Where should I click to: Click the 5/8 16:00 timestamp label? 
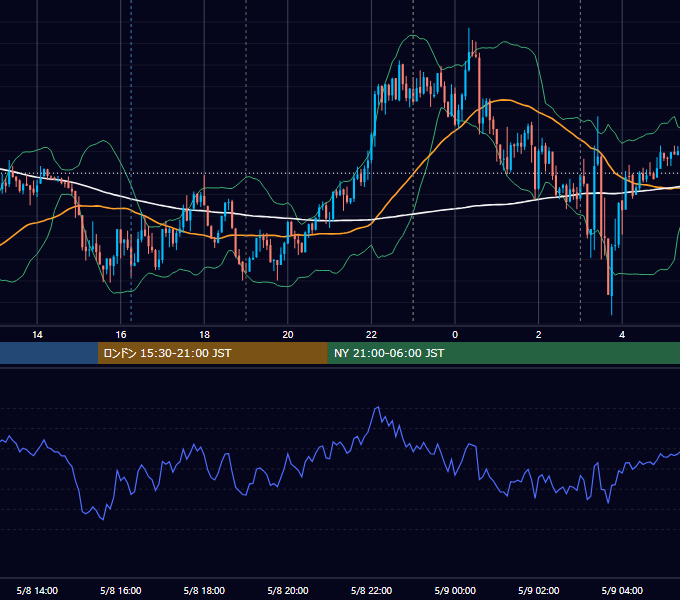click(x=121, y=590)
